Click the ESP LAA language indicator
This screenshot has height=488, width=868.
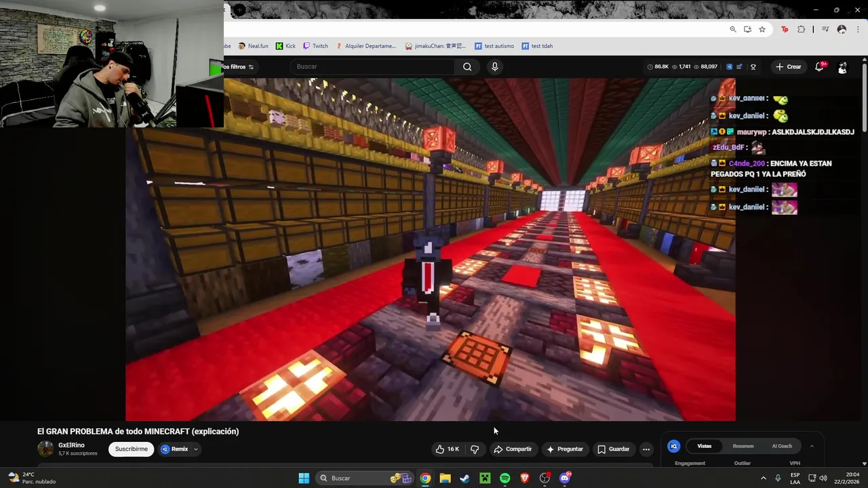tap(795, 478)
